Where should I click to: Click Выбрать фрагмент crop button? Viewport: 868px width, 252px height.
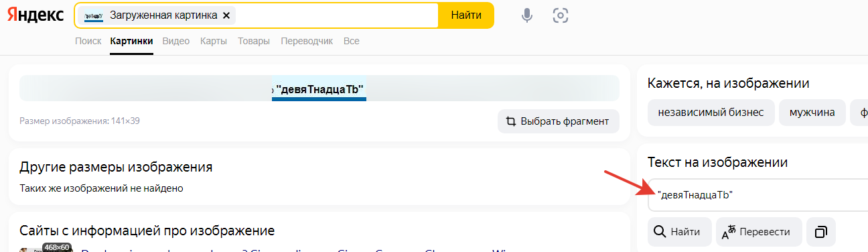(x=559, y=121)
